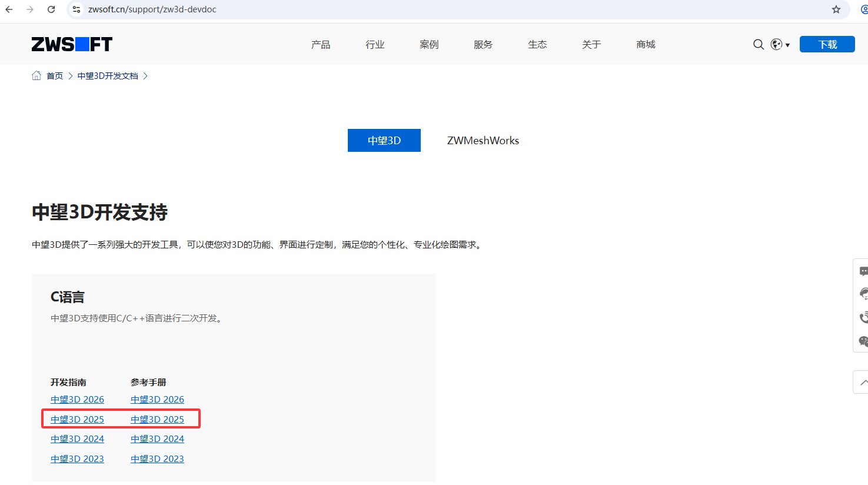Open 参考手册 中望3D 2025 link
This screenshot has height=485, width=868.
[157, 420]
